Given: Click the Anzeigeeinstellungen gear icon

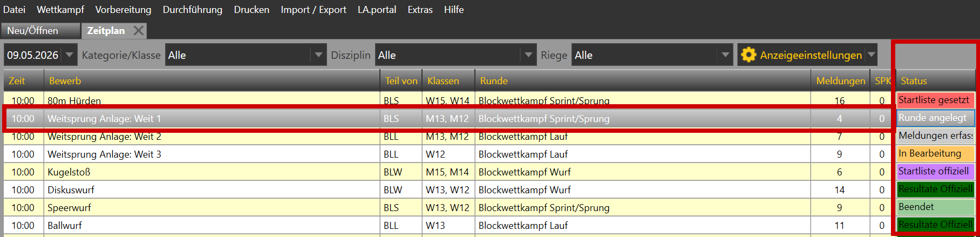Looking at the screenshot, I should point(748,55).
